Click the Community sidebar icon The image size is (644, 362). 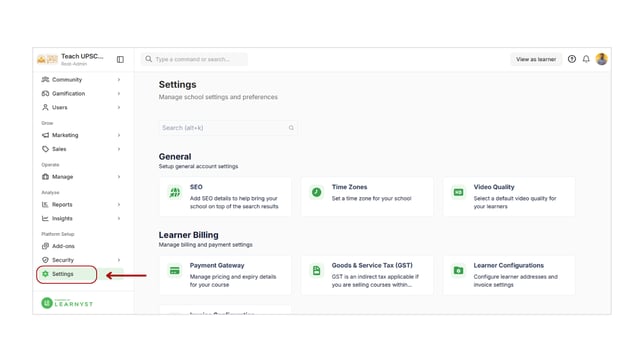pyautogui.click(x=45, y=79)
